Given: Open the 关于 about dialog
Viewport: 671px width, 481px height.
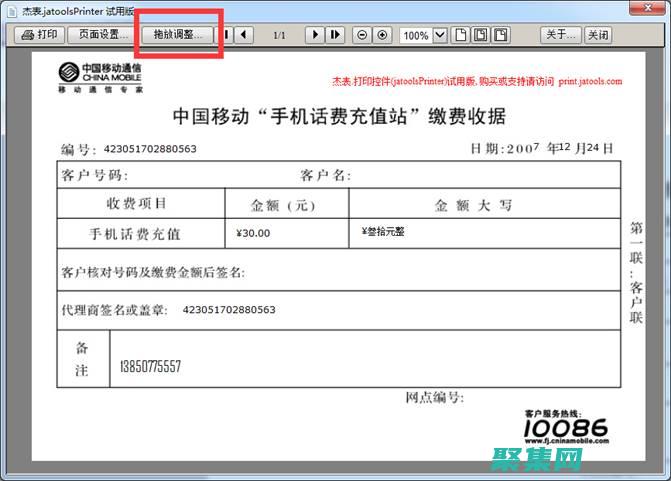Looking at the screenshot, I should tap(560, 35).
